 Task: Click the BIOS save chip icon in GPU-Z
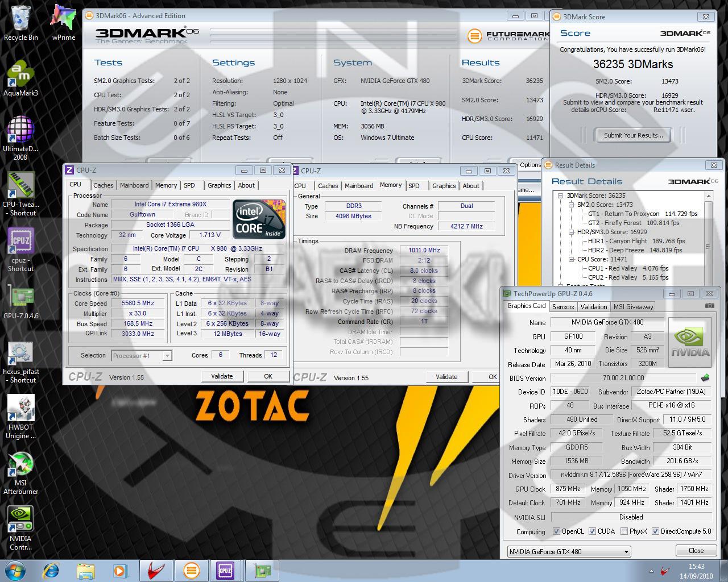coord(705,378)
